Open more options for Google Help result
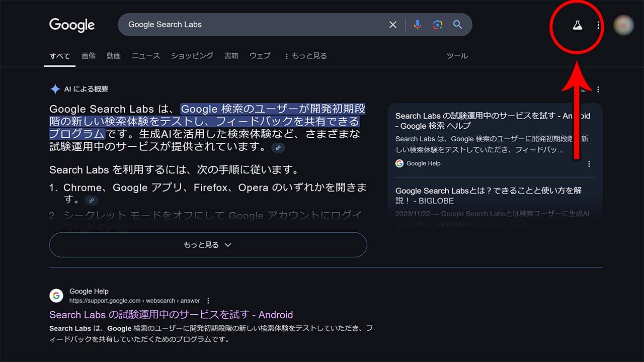Screen dimensions: 644x362 pyautogui.click(x=208, y=301)
